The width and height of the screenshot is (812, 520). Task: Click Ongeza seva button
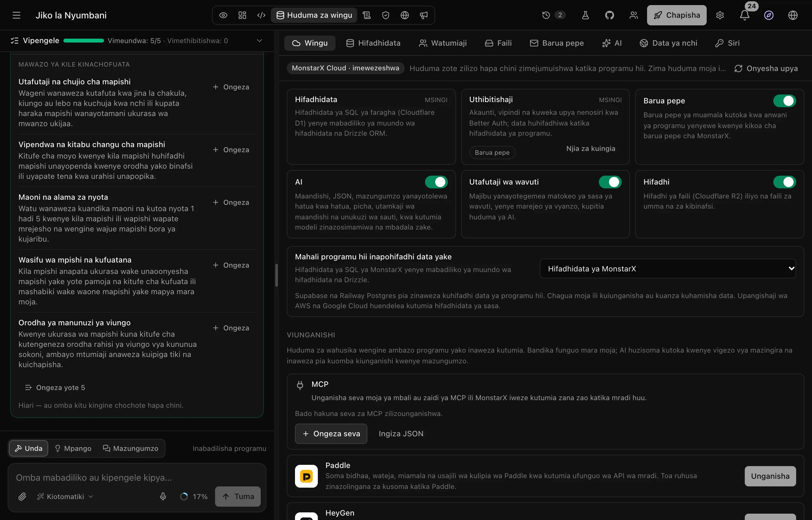pos(331,433)
